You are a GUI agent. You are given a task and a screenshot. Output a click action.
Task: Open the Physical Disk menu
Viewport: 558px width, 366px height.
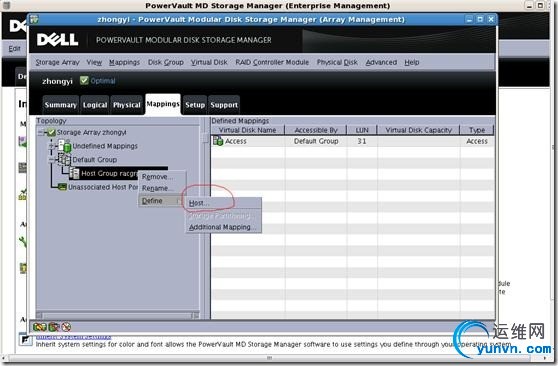click(x=337, y=62)
